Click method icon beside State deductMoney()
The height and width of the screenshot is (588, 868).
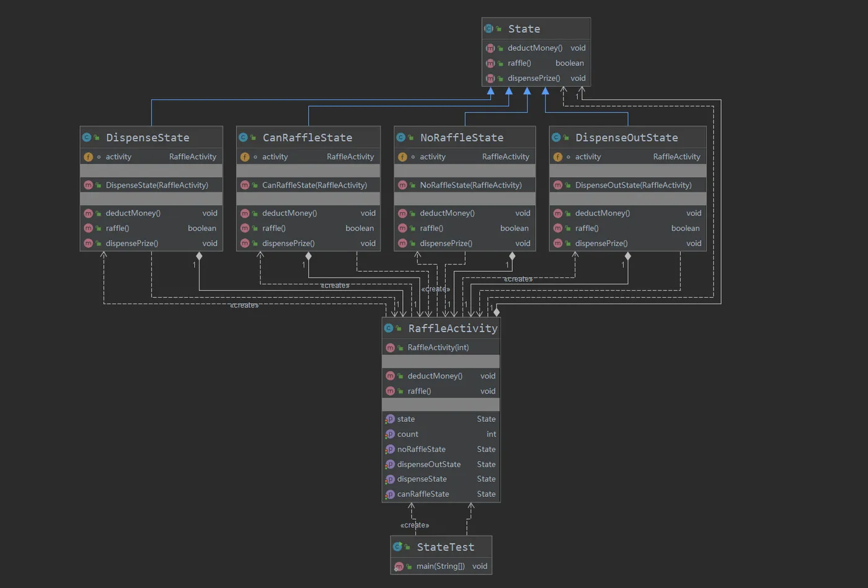click(x=490, y=48)
